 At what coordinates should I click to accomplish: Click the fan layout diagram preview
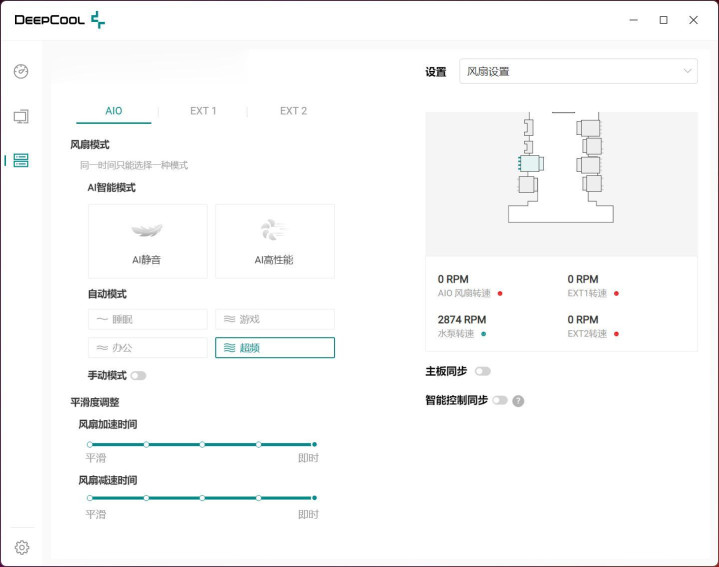pos(561,183)
